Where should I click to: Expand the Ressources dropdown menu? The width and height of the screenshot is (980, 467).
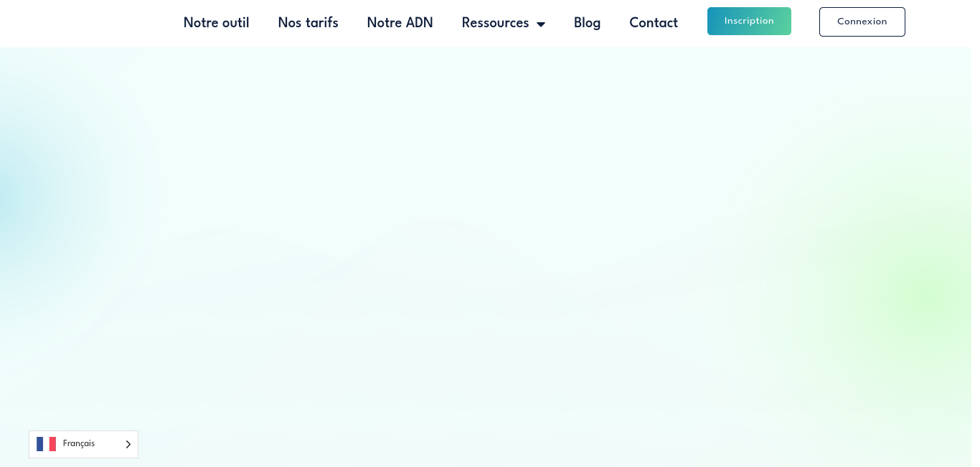point(503,23)
